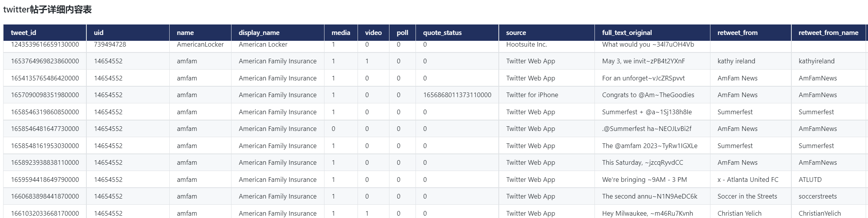Select the Twitter for iPhone cell
The height and width of the screenshot is (218, 868).
pos(532,95)
